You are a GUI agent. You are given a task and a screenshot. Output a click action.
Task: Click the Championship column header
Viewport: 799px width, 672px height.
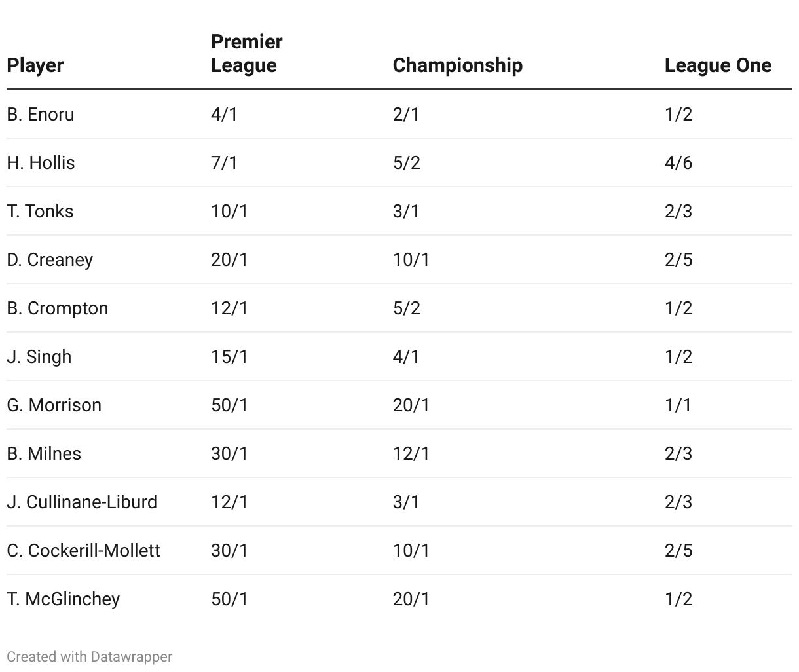click(x=457, y=65)
